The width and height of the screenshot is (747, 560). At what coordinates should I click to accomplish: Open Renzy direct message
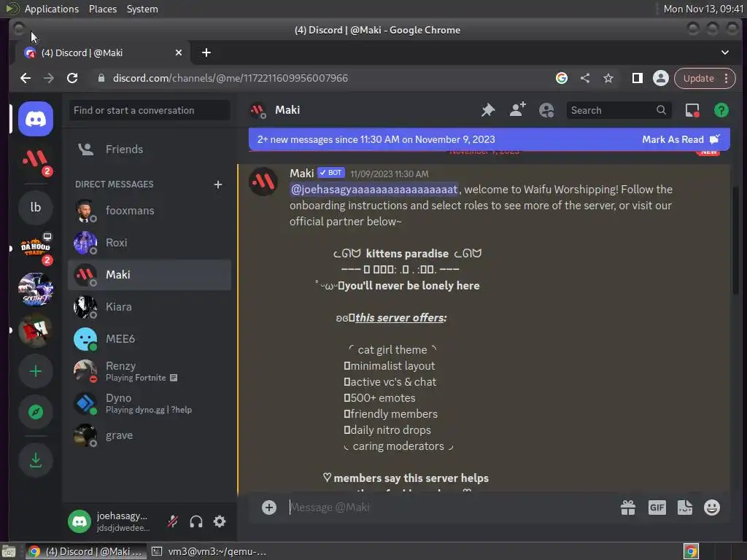coord(150,371)
